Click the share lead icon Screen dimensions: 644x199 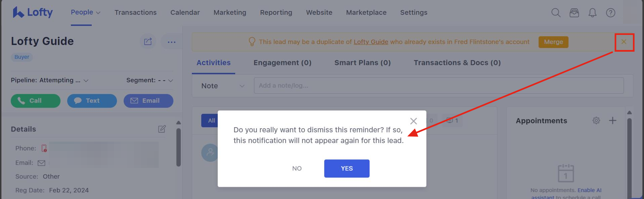[x=148, y=42]
